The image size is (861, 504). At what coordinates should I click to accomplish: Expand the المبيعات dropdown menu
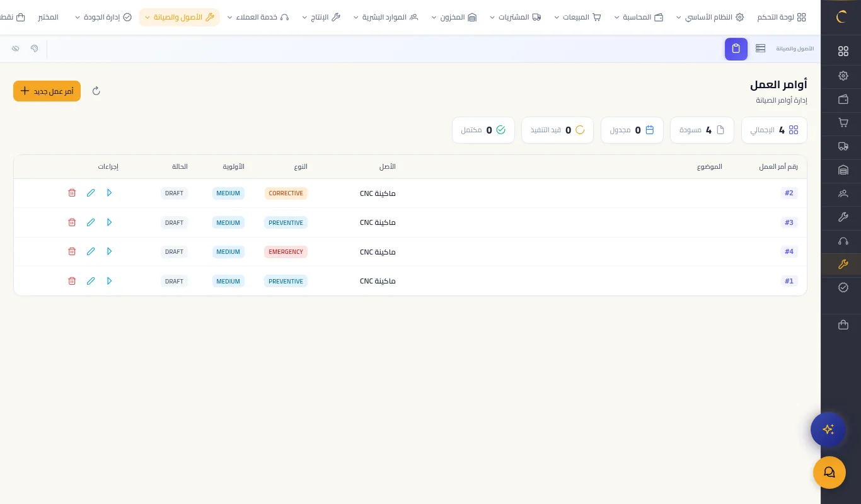(x=578, y=17)
